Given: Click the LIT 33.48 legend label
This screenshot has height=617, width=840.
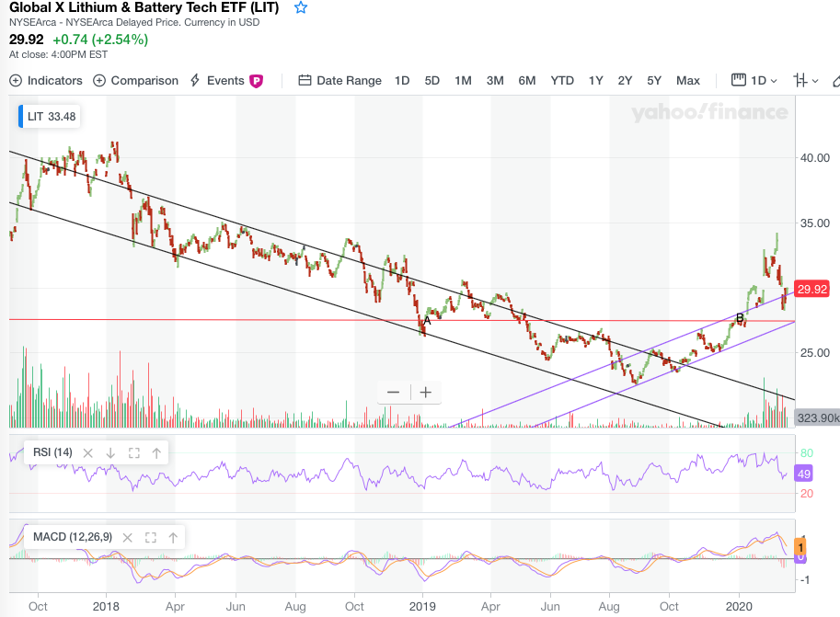Looking at the screenshot, I should click(50, 116).
